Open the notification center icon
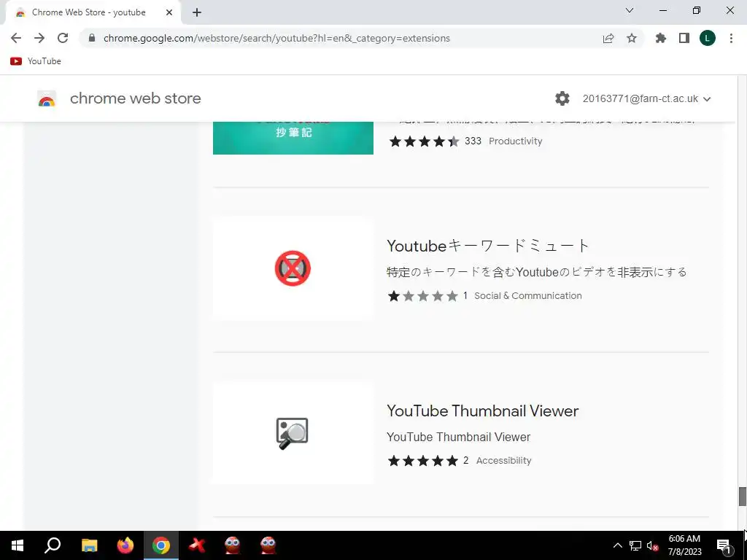This screenshot has width=747, height=560. click(724, 545)
